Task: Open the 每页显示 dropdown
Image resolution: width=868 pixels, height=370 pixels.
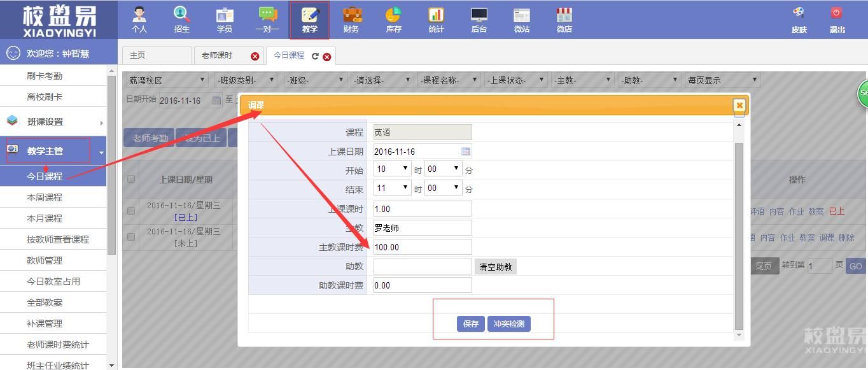Action: [x=723, y=80]
